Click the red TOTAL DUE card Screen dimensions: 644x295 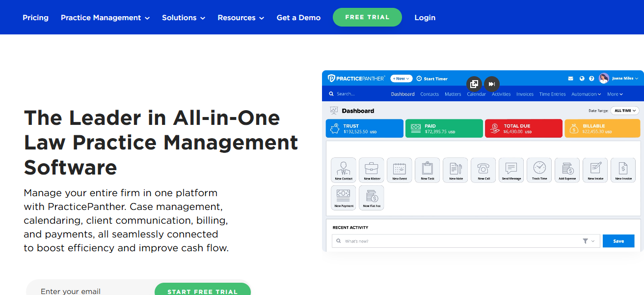click(523, 128)
